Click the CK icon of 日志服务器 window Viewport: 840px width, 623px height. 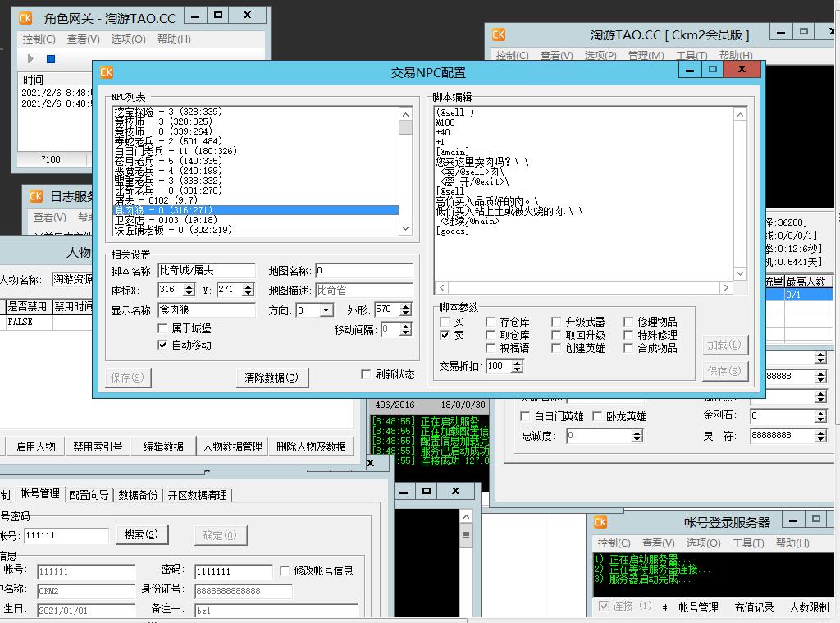click(35, 196)
